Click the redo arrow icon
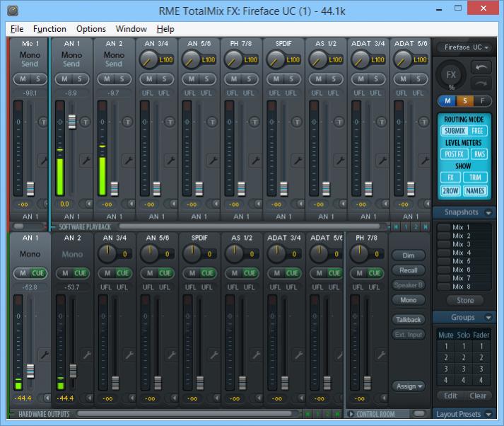Viewport: 504px width, 426px height. coord(481,82)
